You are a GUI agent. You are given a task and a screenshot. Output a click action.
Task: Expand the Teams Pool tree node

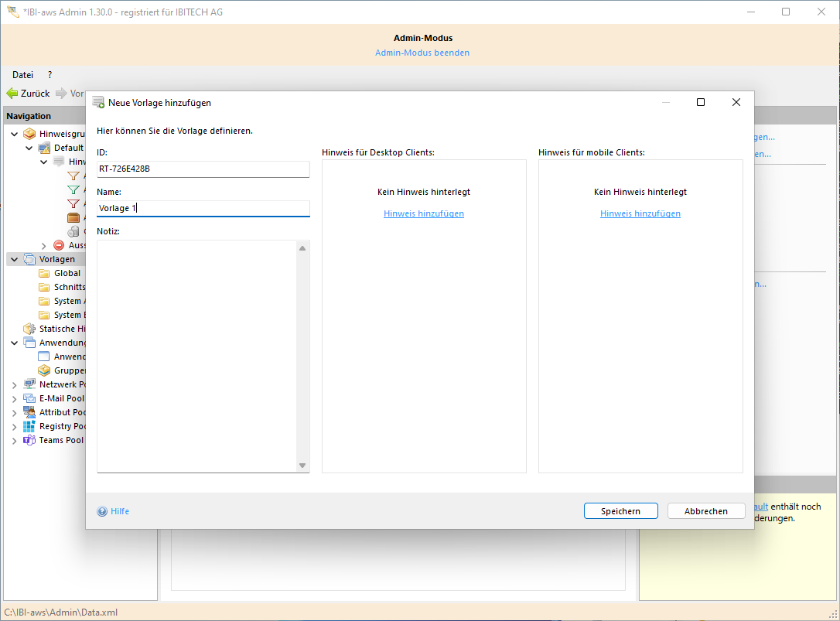point(15,440)
